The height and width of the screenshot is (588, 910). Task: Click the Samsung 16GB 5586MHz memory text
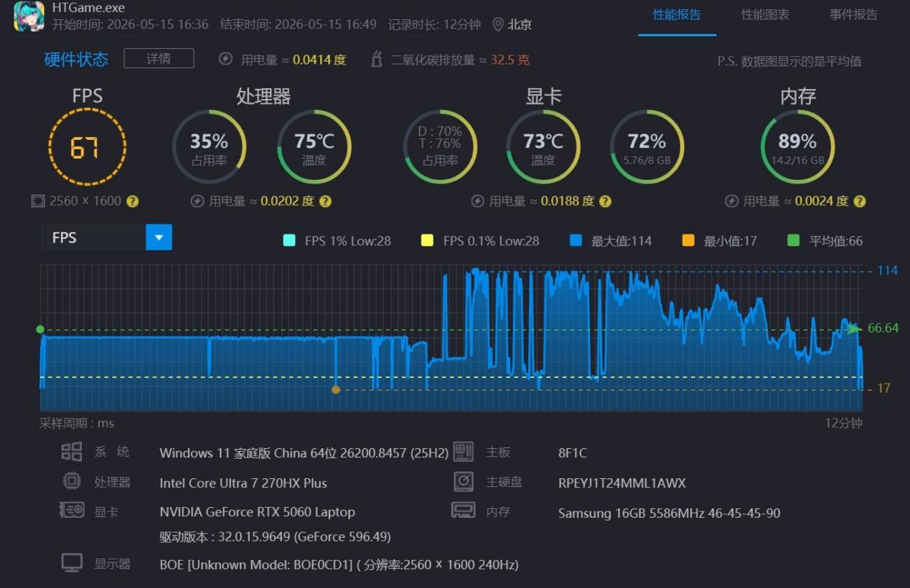tap(669, 513)
